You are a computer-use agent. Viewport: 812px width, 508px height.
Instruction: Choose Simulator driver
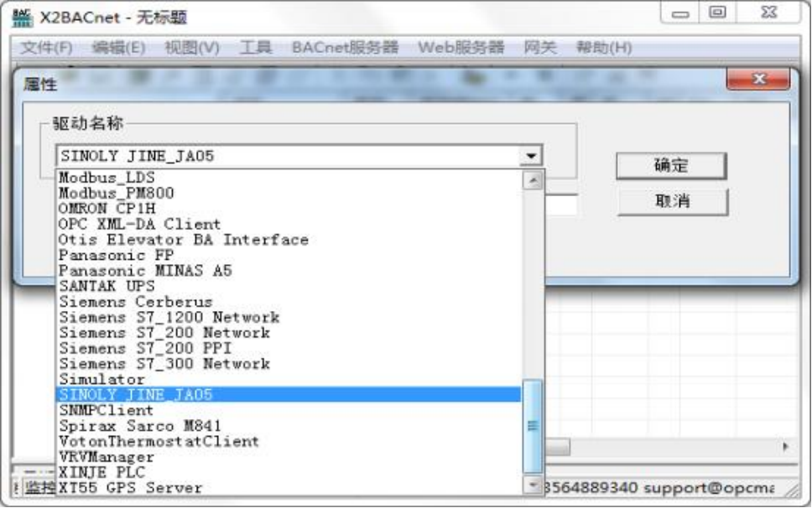pos(289,379)
